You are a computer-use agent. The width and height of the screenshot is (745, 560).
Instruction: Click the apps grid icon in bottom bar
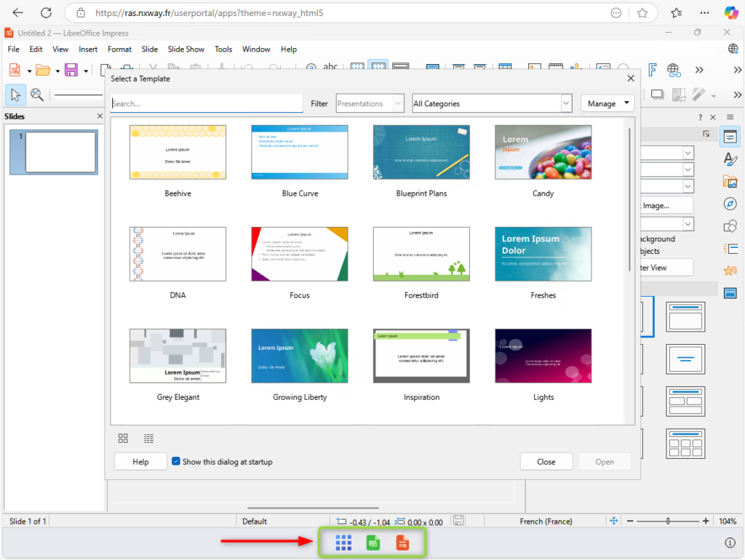[343, 543]
